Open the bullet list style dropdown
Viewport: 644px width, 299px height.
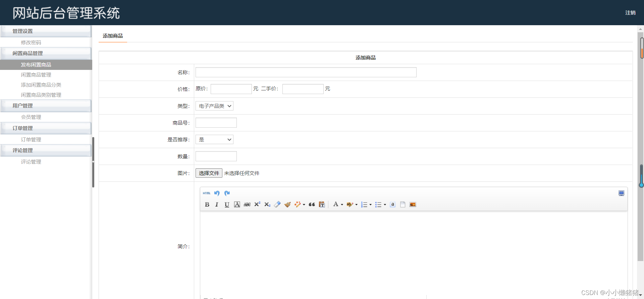pos(385,205)
